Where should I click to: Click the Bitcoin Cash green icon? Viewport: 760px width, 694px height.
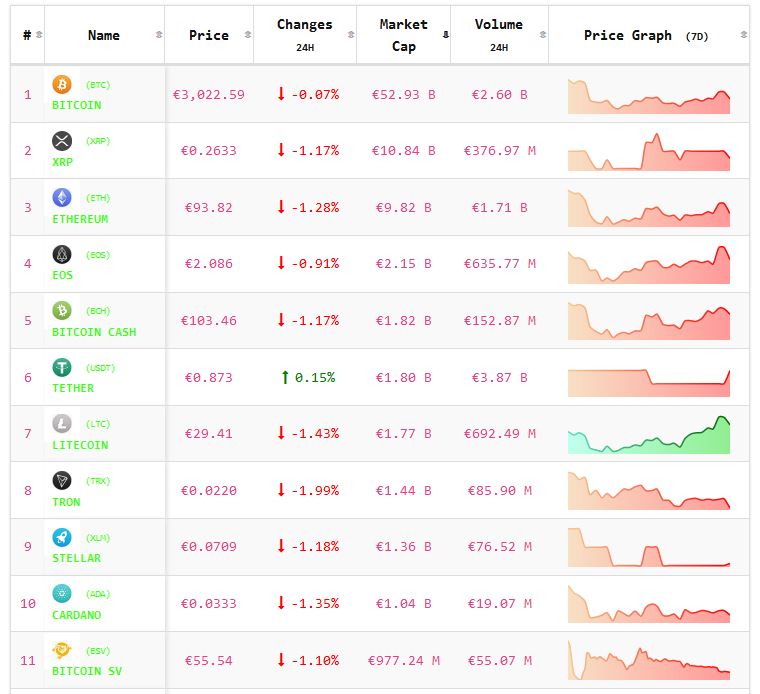click(62, 311)
